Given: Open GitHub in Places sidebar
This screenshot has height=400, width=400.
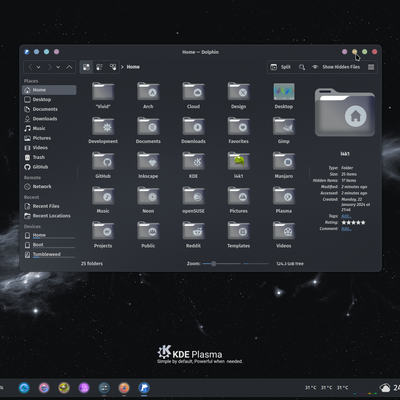Looking at the screenshot, I should click(49, 167).
